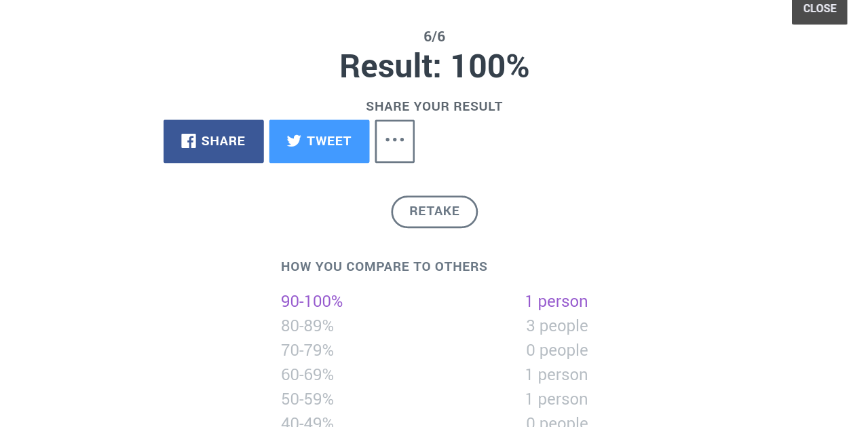The width and height of the screenshot is (868, 427).
Task: Click the Result: 100% heading
Action: (x=434, y=67)
